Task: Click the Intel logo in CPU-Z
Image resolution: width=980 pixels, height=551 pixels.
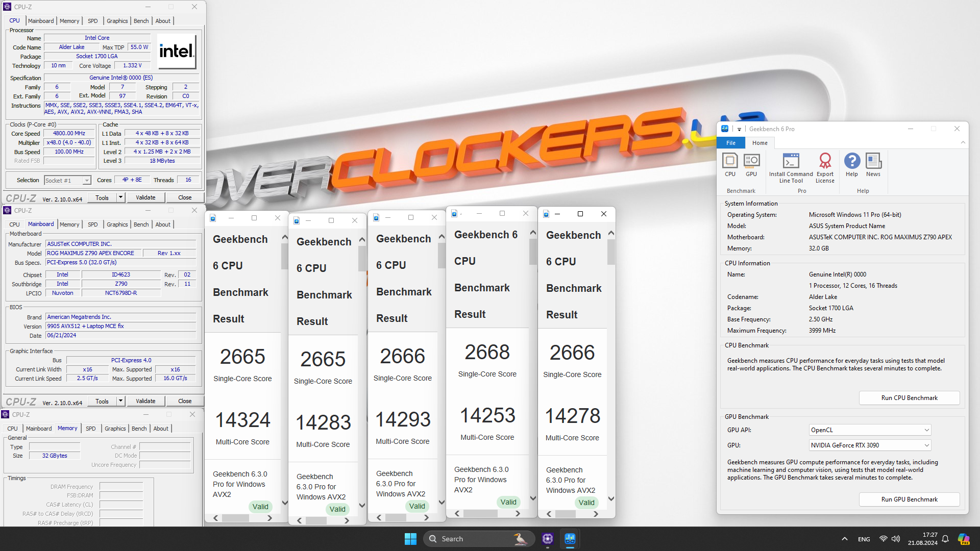Action: (x=177, y=51)
